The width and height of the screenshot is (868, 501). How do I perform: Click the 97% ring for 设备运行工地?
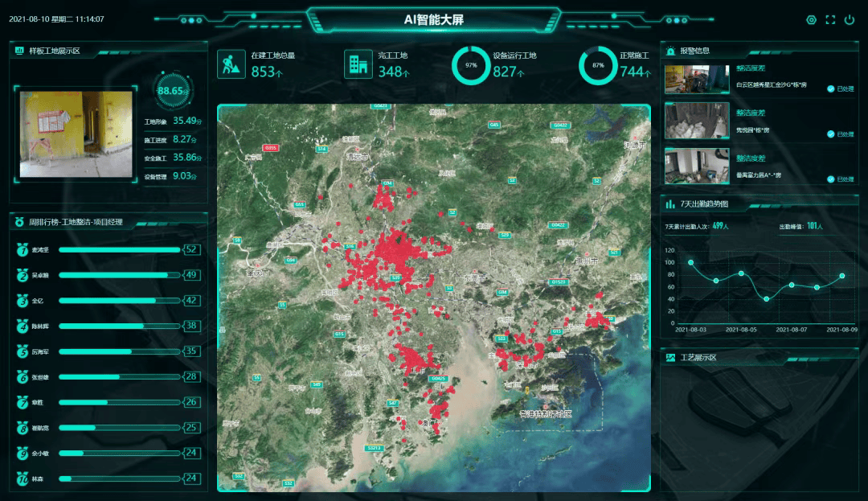coord(471,65)
